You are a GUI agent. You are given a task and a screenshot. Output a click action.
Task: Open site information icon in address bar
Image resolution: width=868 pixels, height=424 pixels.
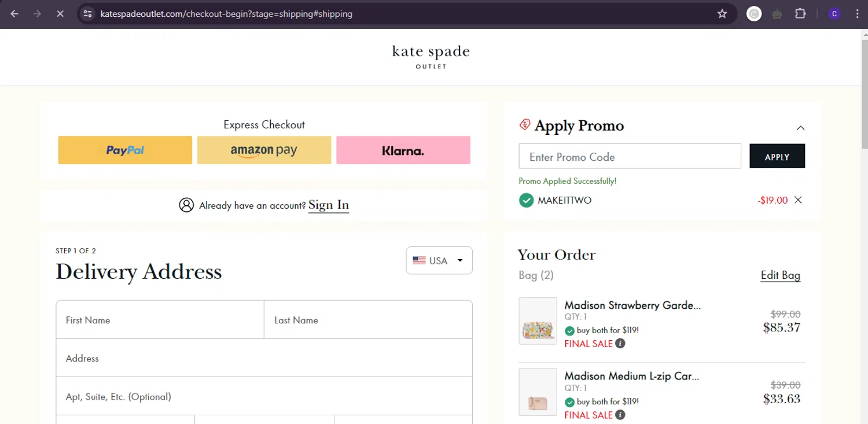87,14
